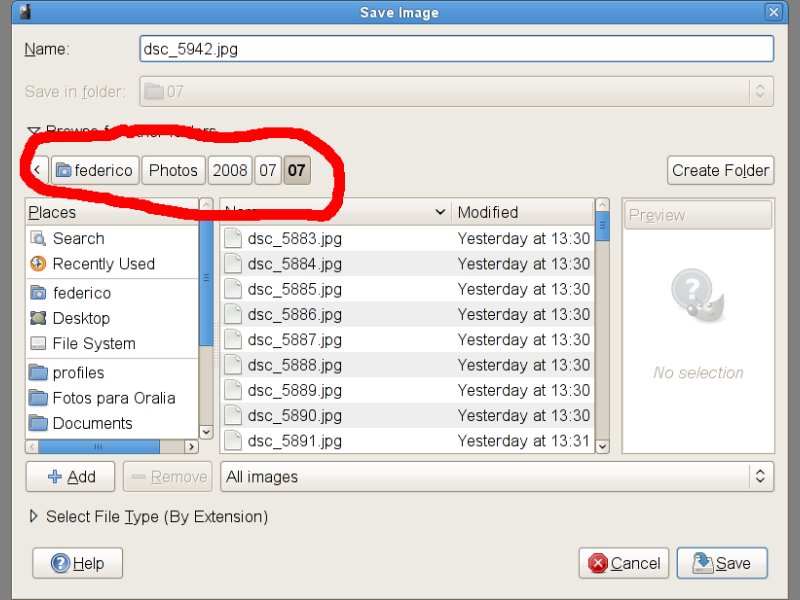Click the Places column header
800x600 pixels.
click(x=110, y=212)
